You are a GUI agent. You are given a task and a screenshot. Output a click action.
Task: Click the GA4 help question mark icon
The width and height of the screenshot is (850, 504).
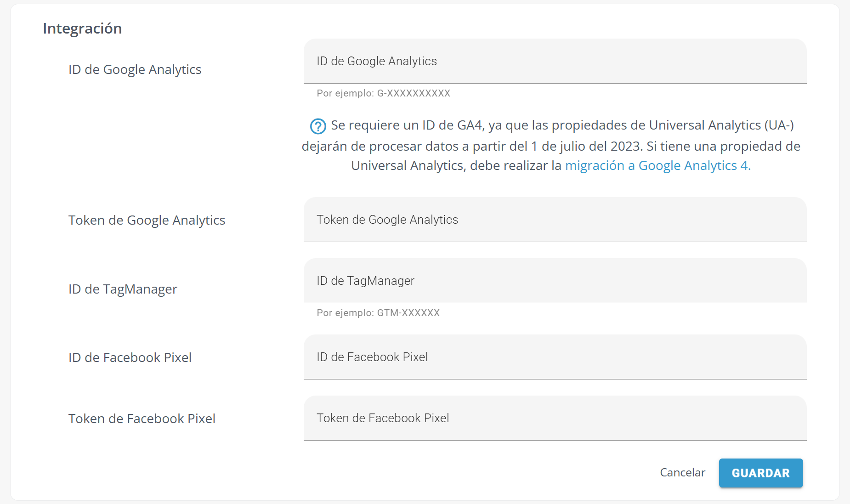318,126
